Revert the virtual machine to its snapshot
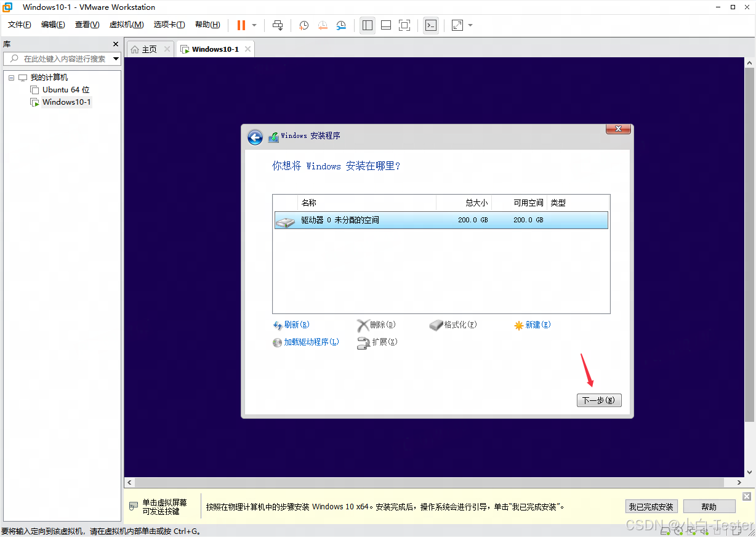Image resolution: width=756 pixels, height=537 pixels. pos(323,25)
